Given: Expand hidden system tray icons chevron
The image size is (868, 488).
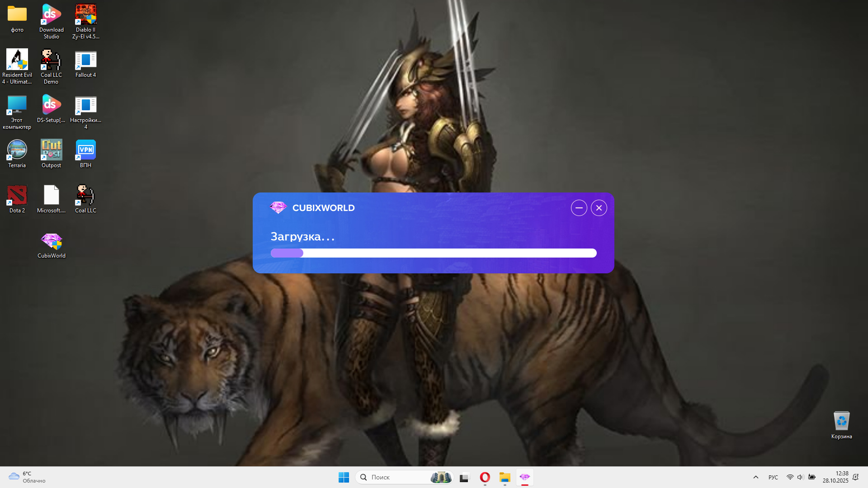Looking at the screenshot, I should coord(755,477).
